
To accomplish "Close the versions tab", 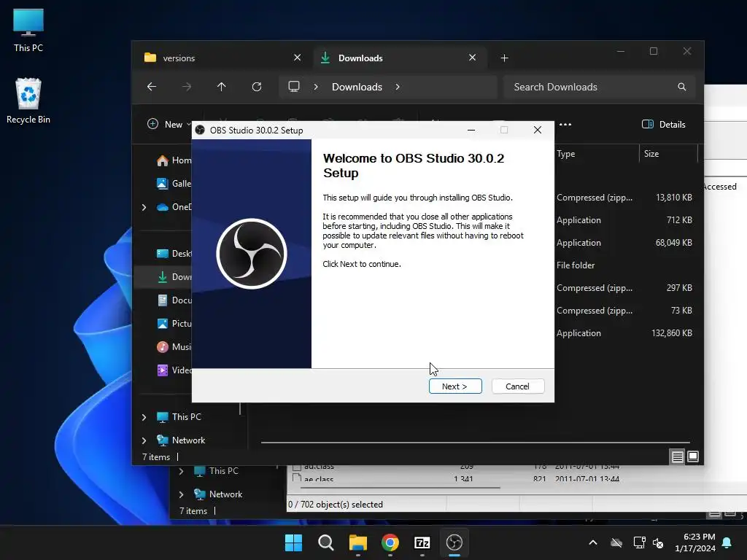I will coord(298,58).
